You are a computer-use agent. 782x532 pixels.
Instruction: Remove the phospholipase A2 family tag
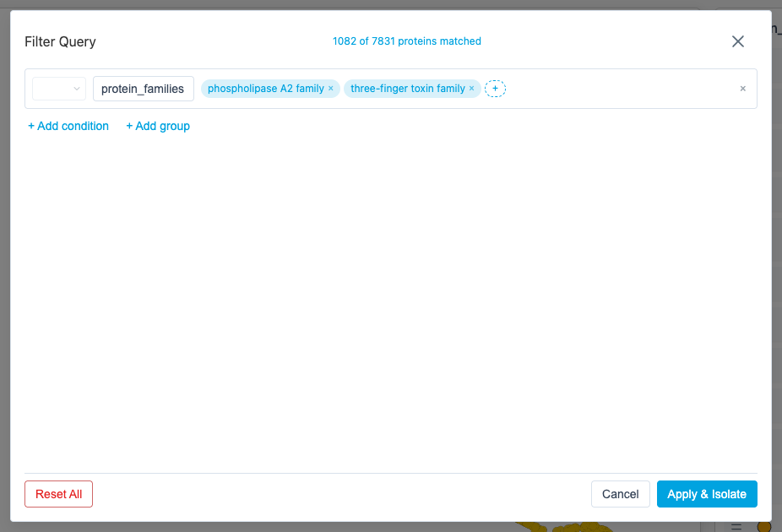click(331, 89)
